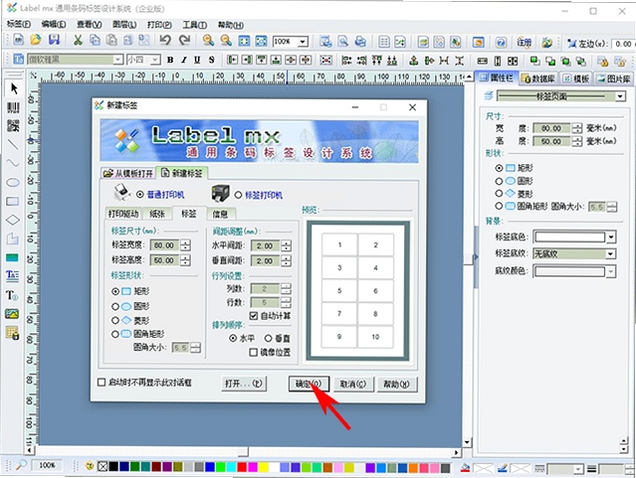This screenshot has height=478, width=636.
Task: Switch to 信息 tab
Action: pyautogui.click(x=220, y=214)
